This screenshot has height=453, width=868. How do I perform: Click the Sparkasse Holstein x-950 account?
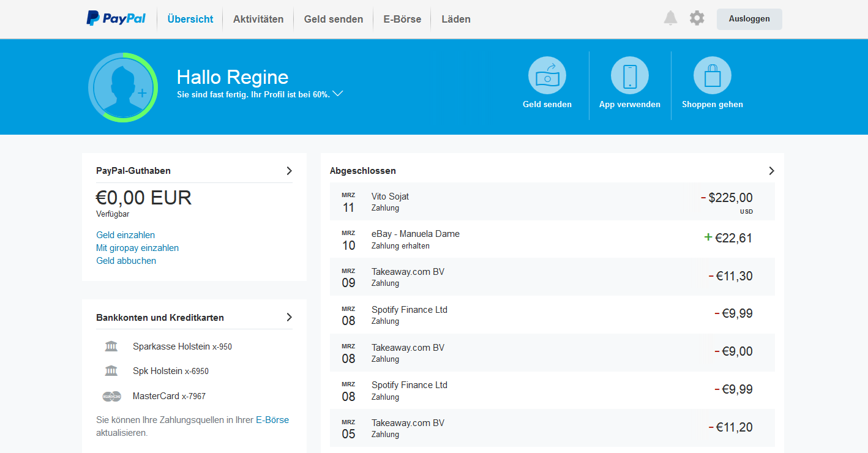(x=182, y=346)
